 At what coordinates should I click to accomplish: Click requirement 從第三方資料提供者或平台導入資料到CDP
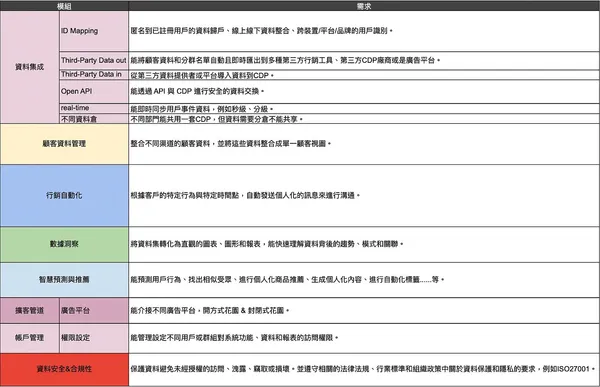pos(202,76)
